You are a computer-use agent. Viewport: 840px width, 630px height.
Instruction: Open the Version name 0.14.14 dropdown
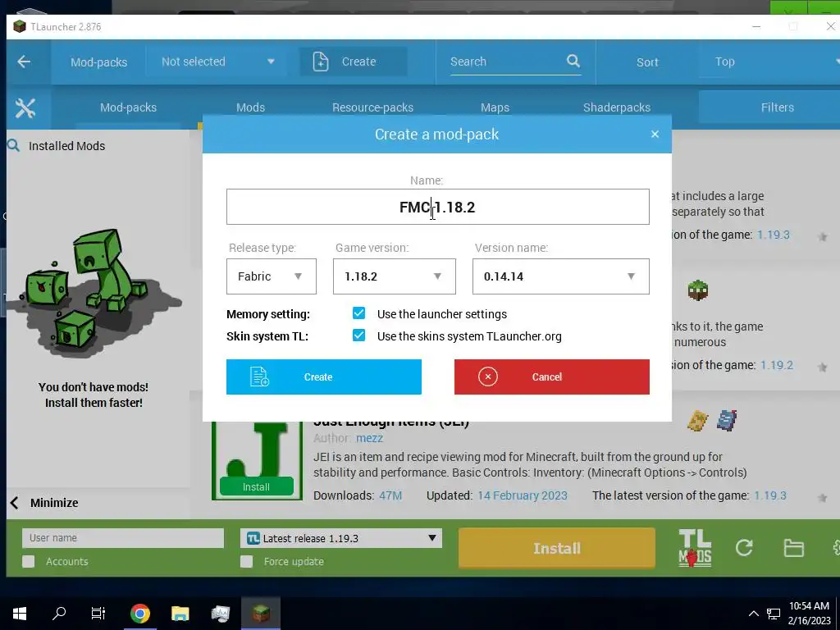click(x=561, y=276)
